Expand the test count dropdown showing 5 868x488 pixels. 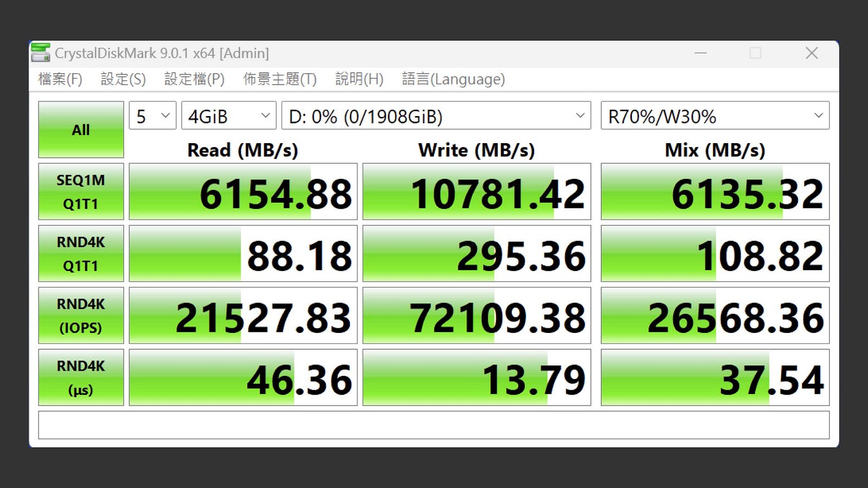pyautogui.click(x=152, y=115)
